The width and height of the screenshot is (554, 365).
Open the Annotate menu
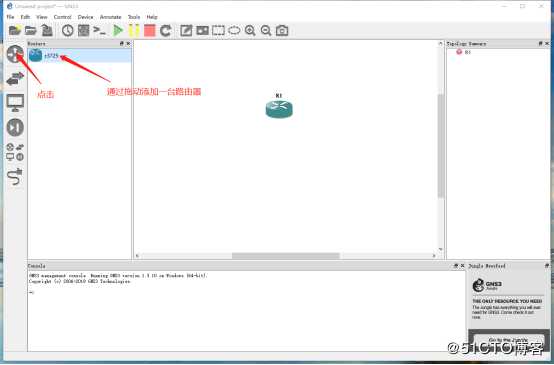[110, 17]
